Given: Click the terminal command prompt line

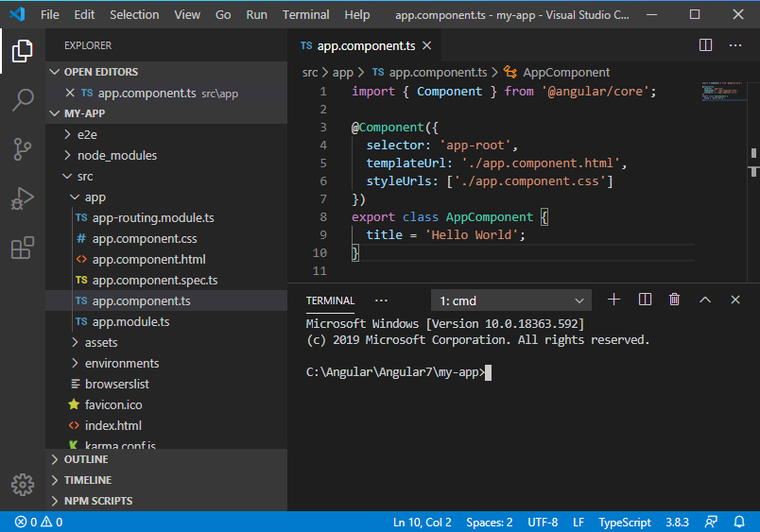Looking at the screenshot, I should tap(398, 372).
